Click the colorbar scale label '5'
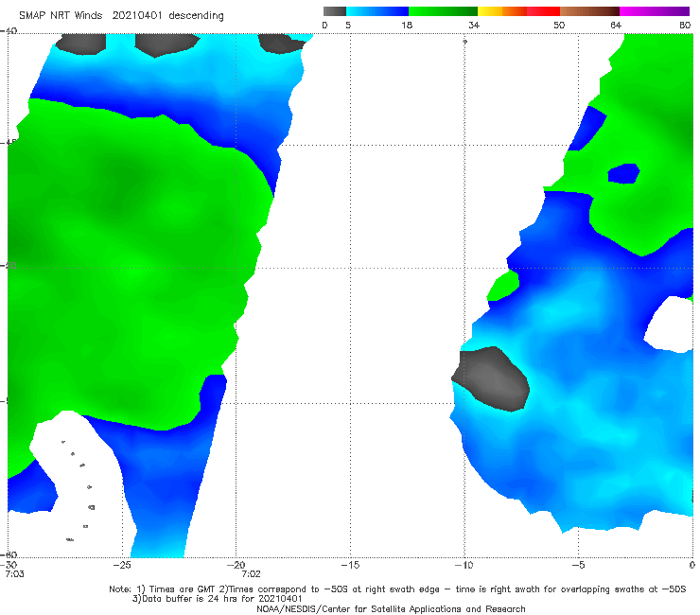 tap(348, 26)
